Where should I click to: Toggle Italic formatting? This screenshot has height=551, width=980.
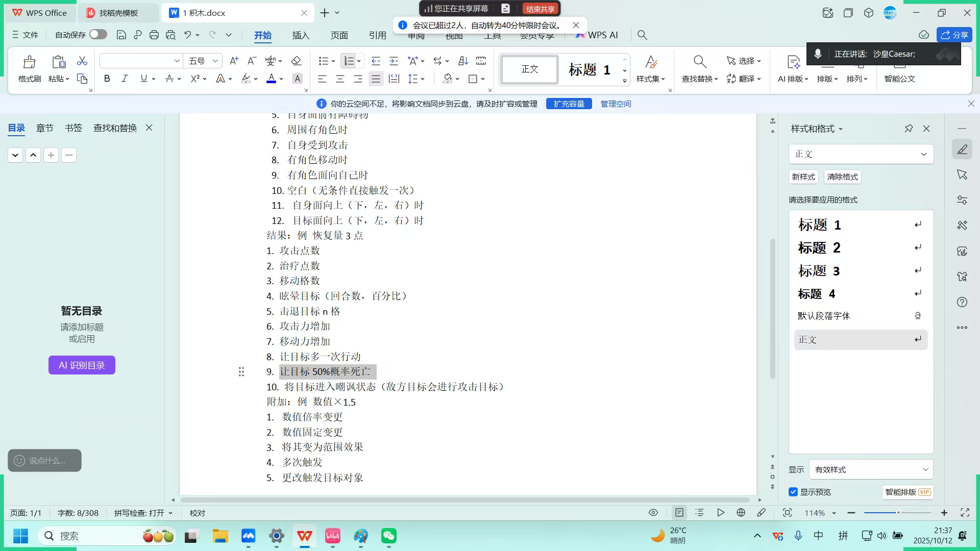[x=125, y=79]
